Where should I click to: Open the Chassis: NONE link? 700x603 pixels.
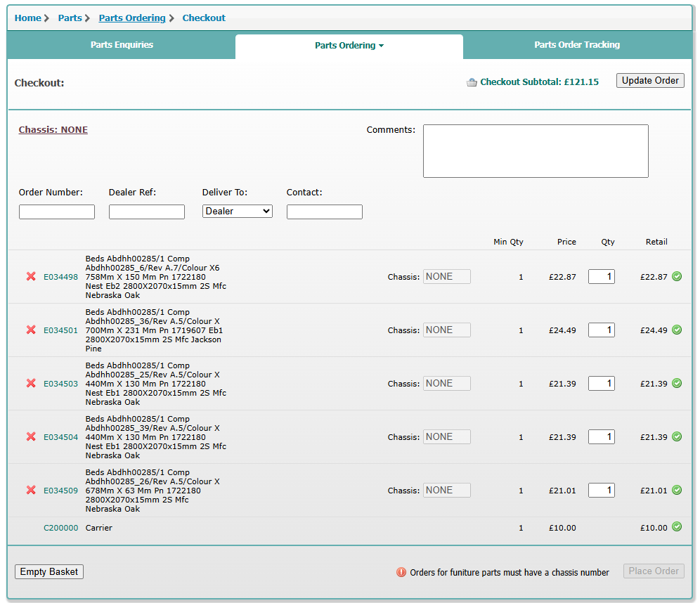pos(53,130)
